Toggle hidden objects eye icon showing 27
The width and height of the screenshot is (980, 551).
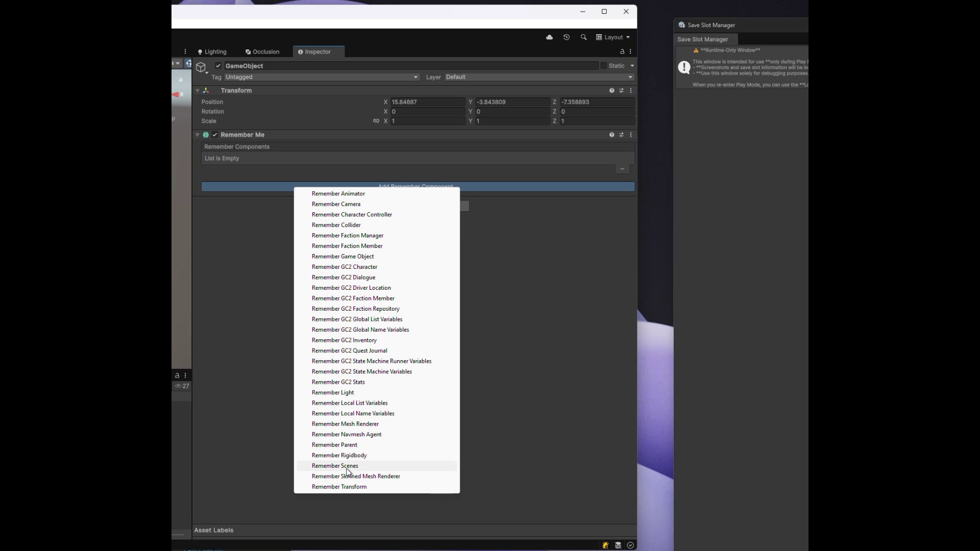click(x=182, y=386)
